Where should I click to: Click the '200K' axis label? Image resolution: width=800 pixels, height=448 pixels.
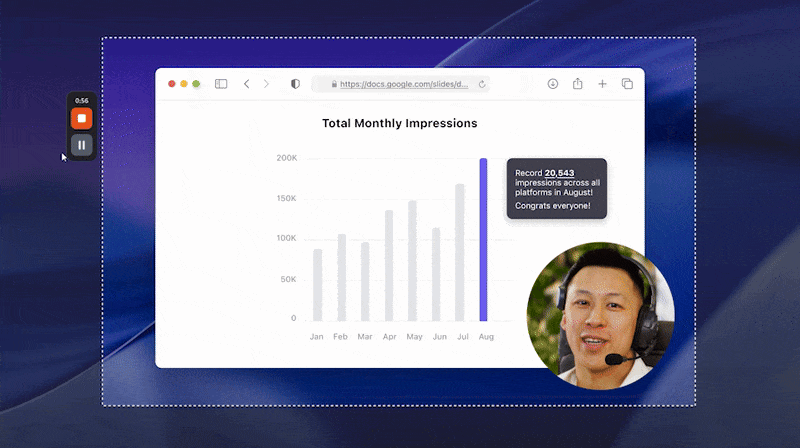click(287, 158)
